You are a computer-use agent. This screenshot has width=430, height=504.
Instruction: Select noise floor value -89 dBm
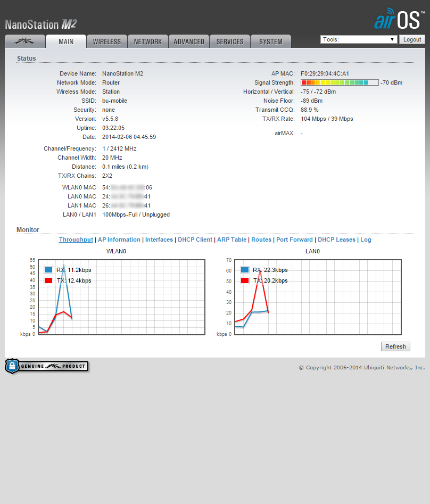(x=312, y=101)
